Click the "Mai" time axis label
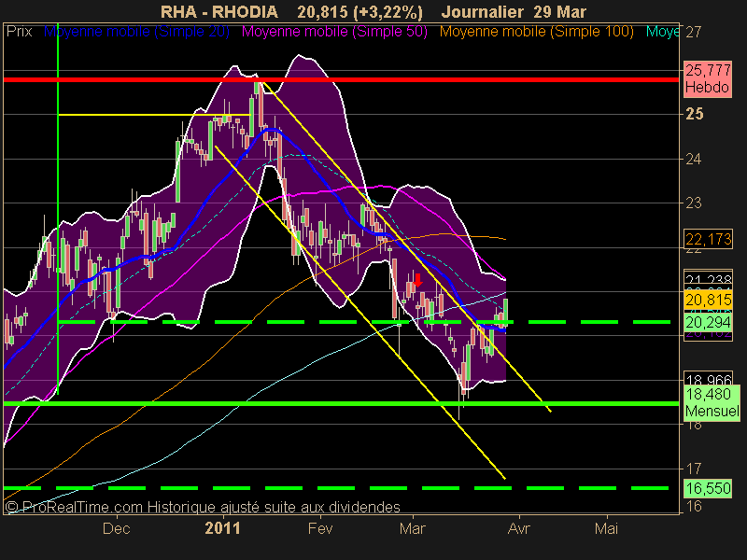 pos(606,528)
